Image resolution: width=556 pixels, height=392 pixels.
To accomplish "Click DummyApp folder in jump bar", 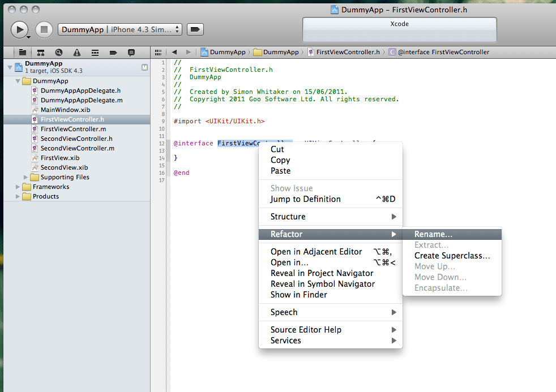I will [276, 53].
